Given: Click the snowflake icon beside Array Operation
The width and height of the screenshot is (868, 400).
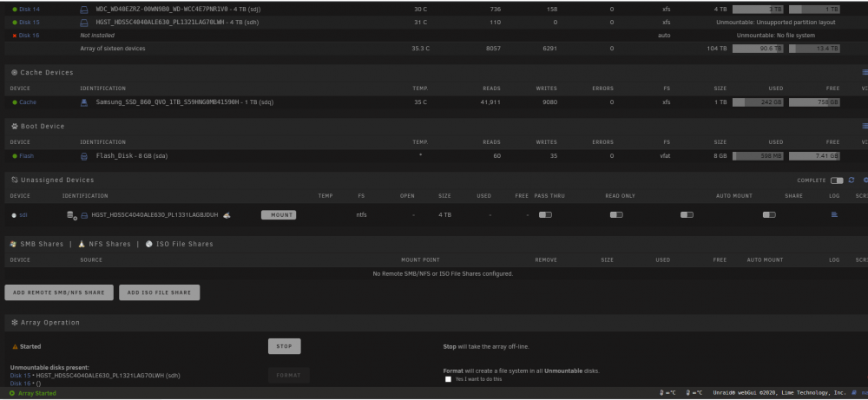Looking at the screenshot, I should point(15,323).
